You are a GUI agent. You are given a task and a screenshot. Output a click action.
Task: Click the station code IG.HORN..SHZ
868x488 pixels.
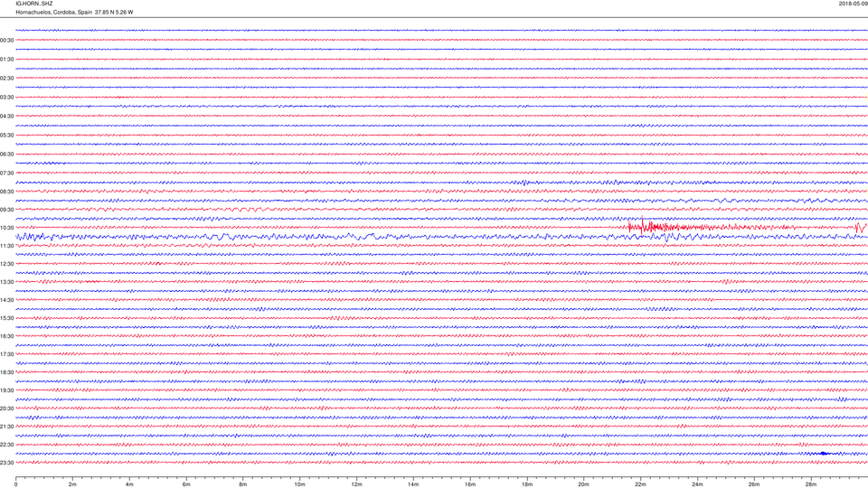pyautogui.click(x=34, y=4)
